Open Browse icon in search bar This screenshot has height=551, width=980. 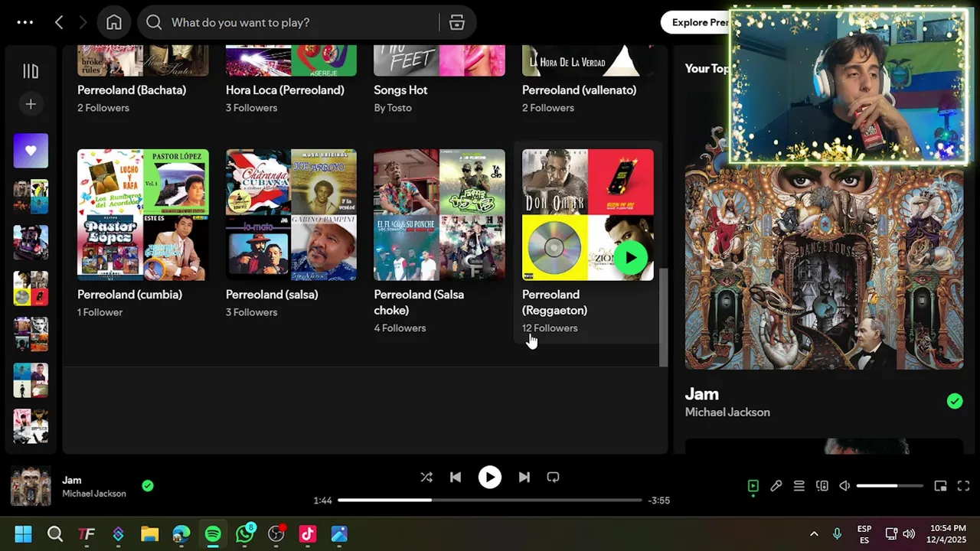click(x=457, y=22)
